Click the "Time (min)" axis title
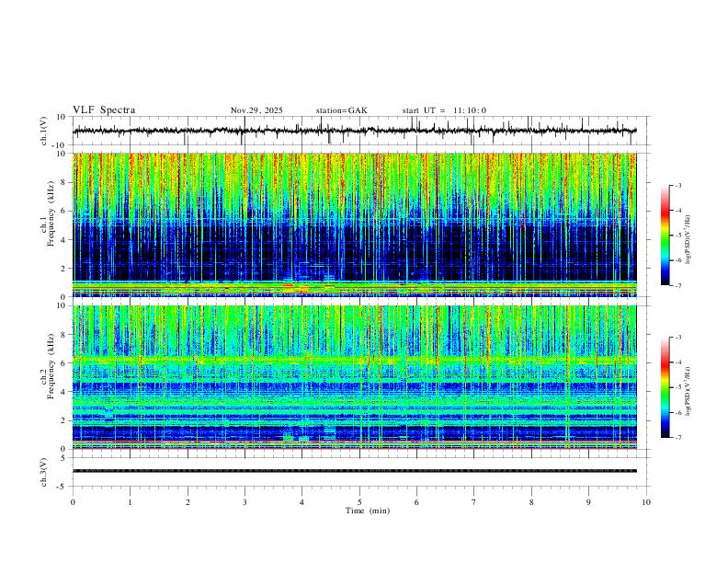 pyautogui.click(x=368, y=511)
